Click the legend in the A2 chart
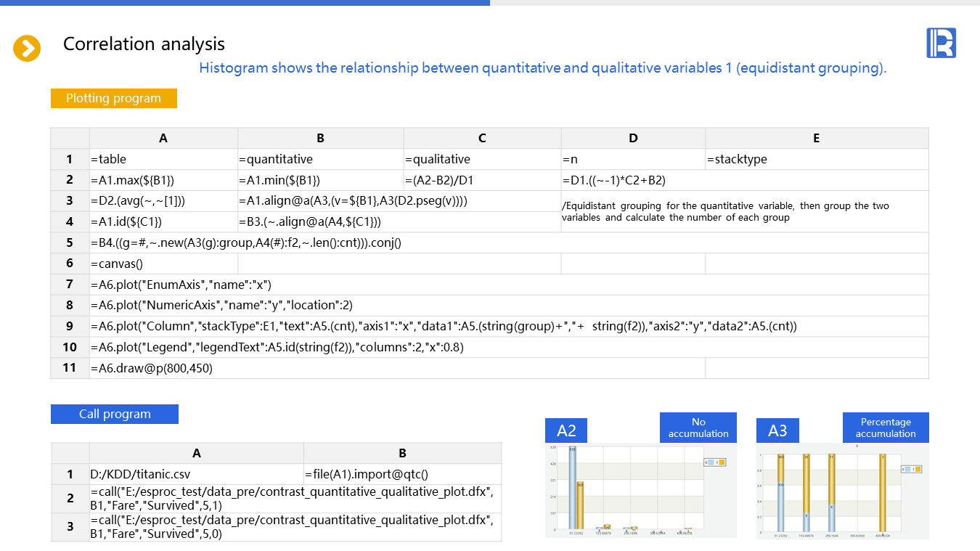The width and height of the screenshot is (980, 551). (714, 462)
